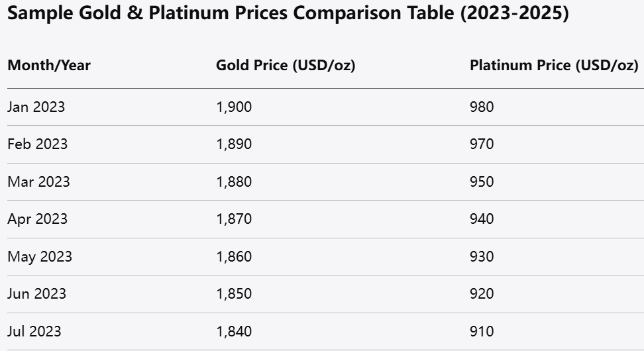Click the platinum price value 950
The height and width of the screenshot is (351, 644).
(x=482, y=181)
